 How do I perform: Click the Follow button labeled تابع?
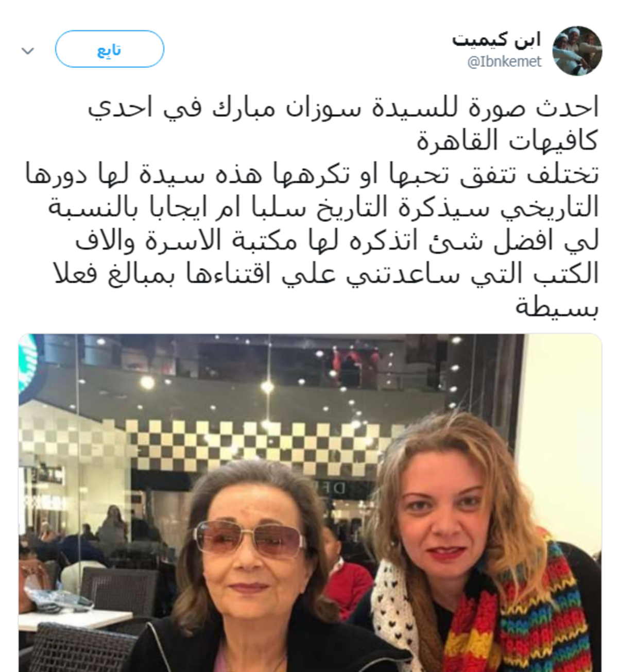point(110,49)
